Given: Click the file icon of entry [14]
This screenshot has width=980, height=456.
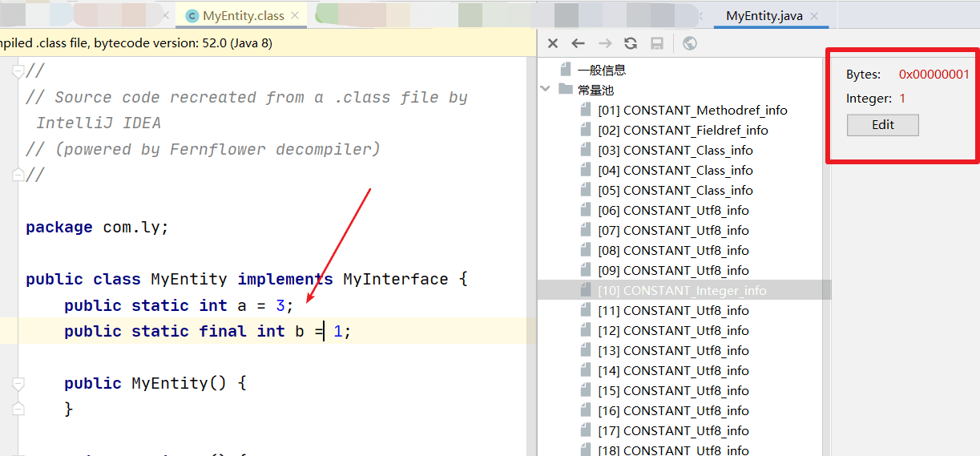Looking at the screenshot, I should pos(586,370).
